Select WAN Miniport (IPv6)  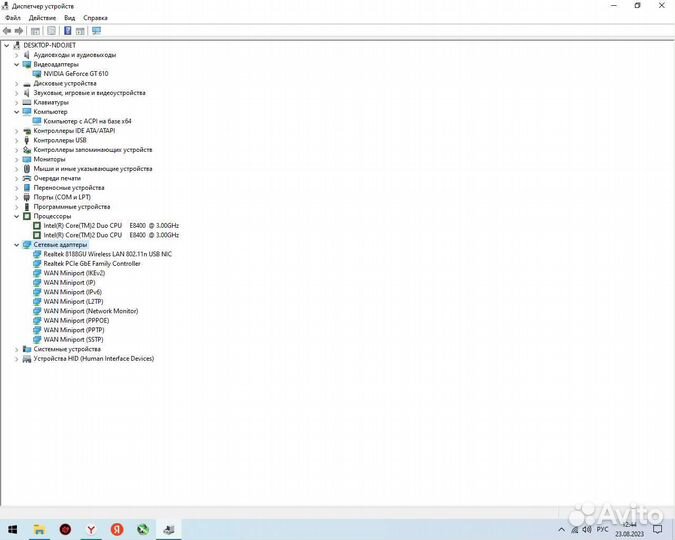(72, 292)
